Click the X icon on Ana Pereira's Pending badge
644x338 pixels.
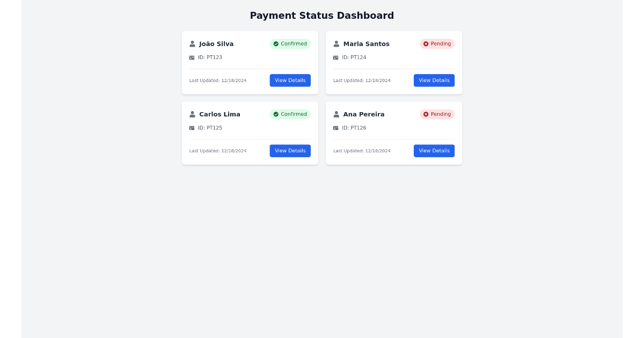(426, 114)
